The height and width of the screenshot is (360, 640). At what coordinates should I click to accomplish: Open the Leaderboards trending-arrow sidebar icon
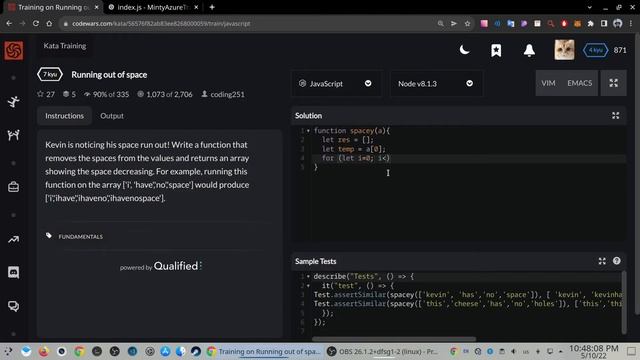tap(13, 240)
